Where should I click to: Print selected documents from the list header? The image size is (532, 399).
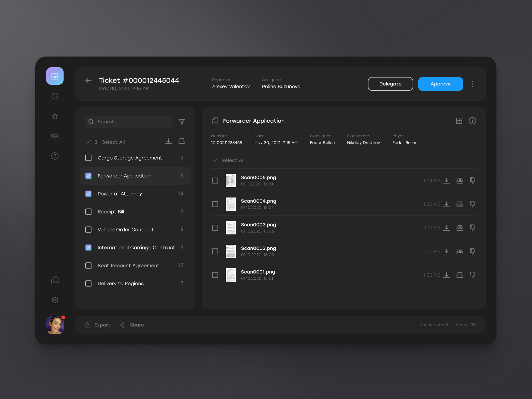click(x=182, y=141)
